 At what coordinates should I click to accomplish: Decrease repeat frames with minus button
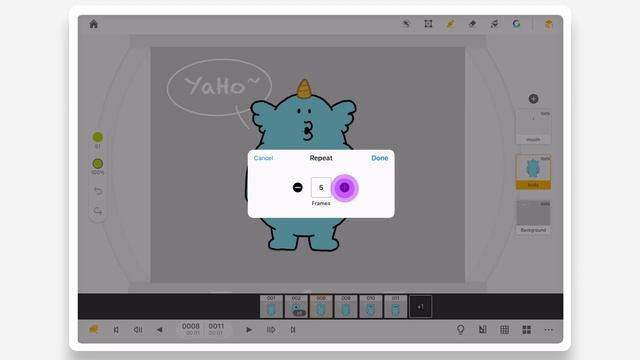point(298,187)
